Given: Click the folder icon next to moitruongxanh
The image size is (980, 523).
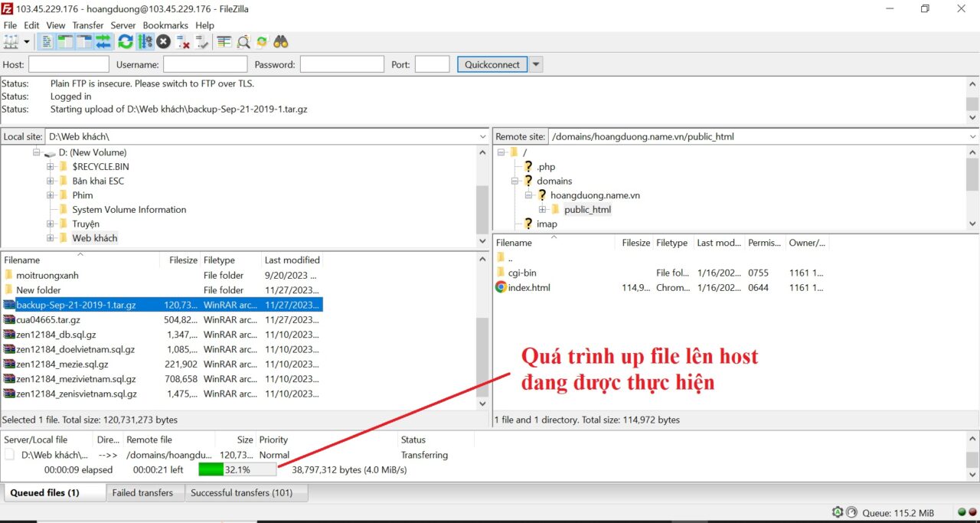Looking at the screenshot, I should tap(9, 275).
